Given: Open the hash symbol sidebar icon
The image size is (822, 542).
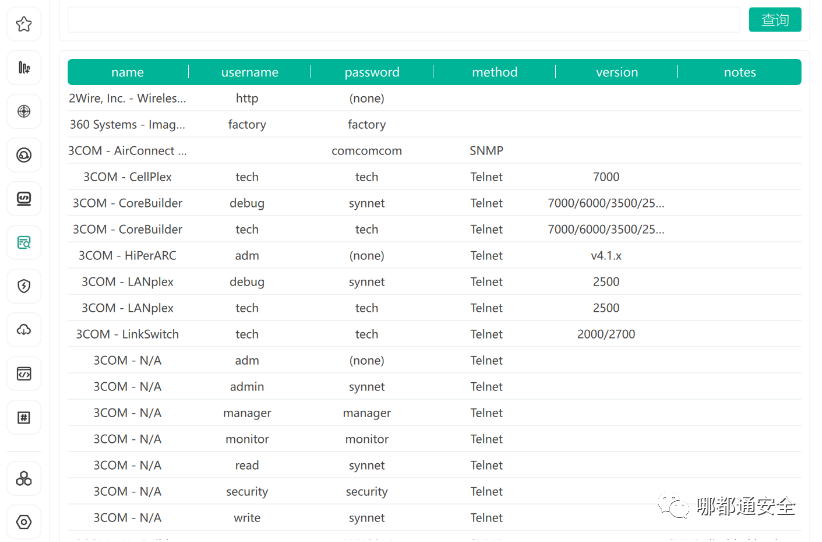Looking at the screenshot, I should click(24, 417).
